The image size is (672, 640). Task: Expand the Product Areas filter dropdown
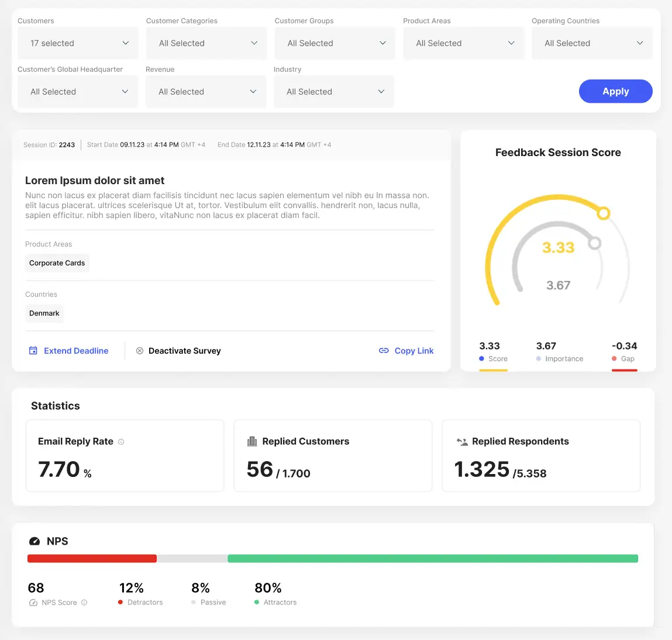click(x=464, y=43)
